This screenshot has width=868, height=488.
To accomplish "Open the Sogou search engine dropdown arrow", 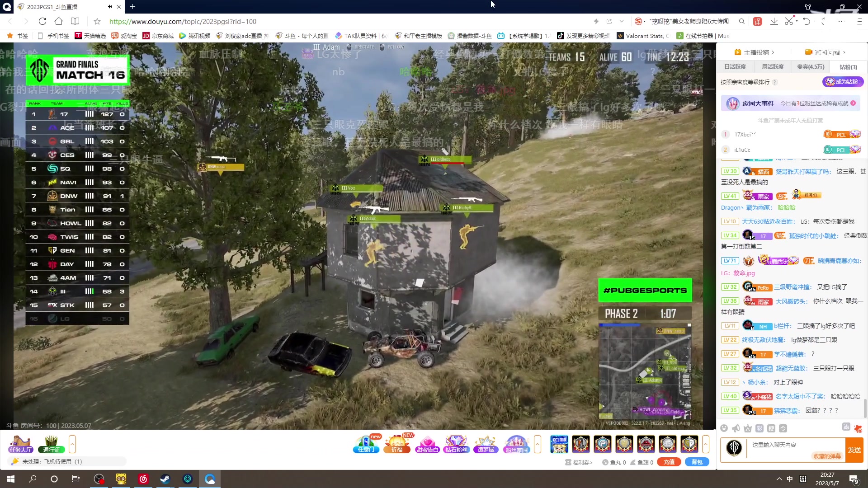I will point(645,21).
